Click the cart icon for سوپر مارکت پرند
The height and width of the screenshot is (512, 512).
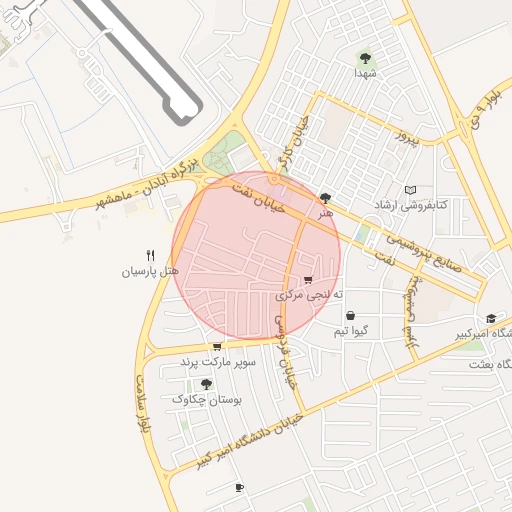[x=217, y=347]
